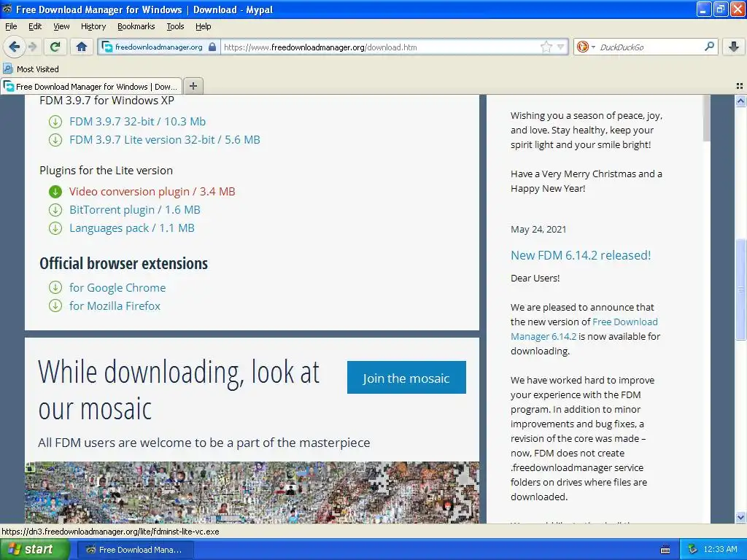Image resolution: width=747 pixels, height=560 pixels.
Task: Click the page scrollbar down arrow
Action: coord(740,517)
